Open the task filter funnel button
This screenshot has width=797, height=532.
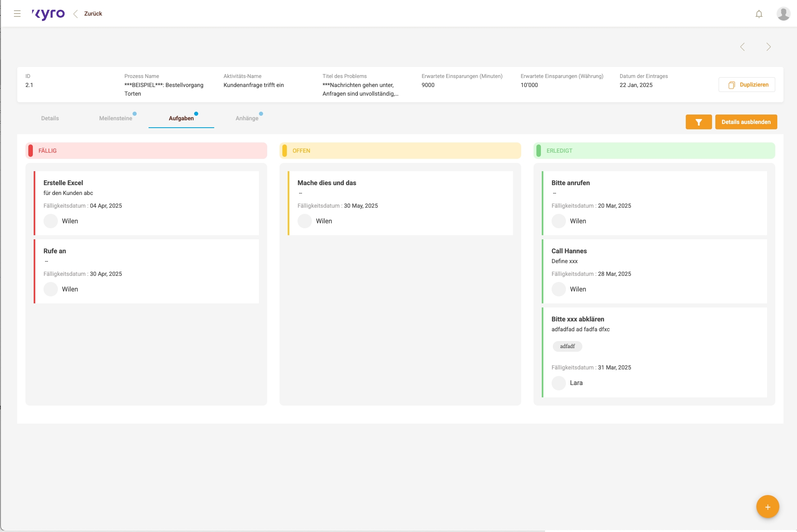(699, 122)
